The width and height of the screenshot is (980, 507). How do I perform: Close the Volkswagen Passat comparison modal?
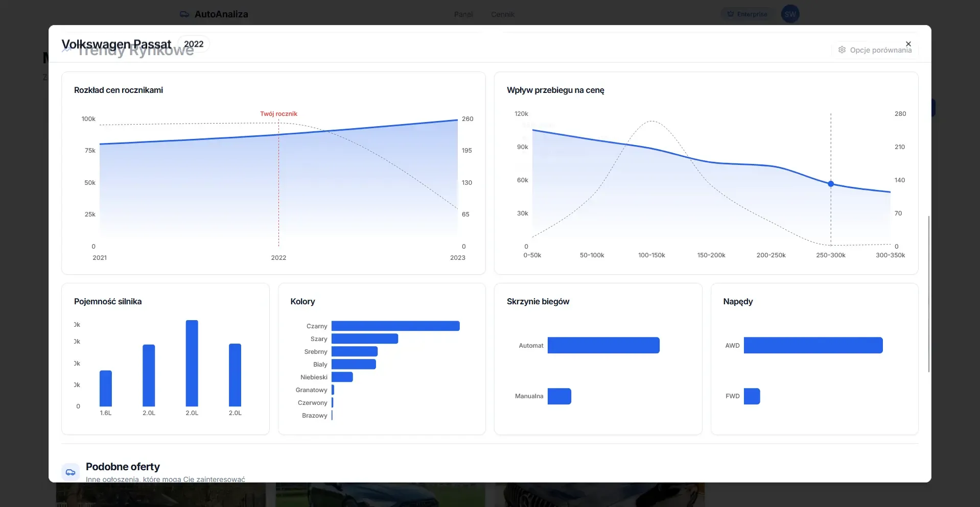click(x=908, y=44)
